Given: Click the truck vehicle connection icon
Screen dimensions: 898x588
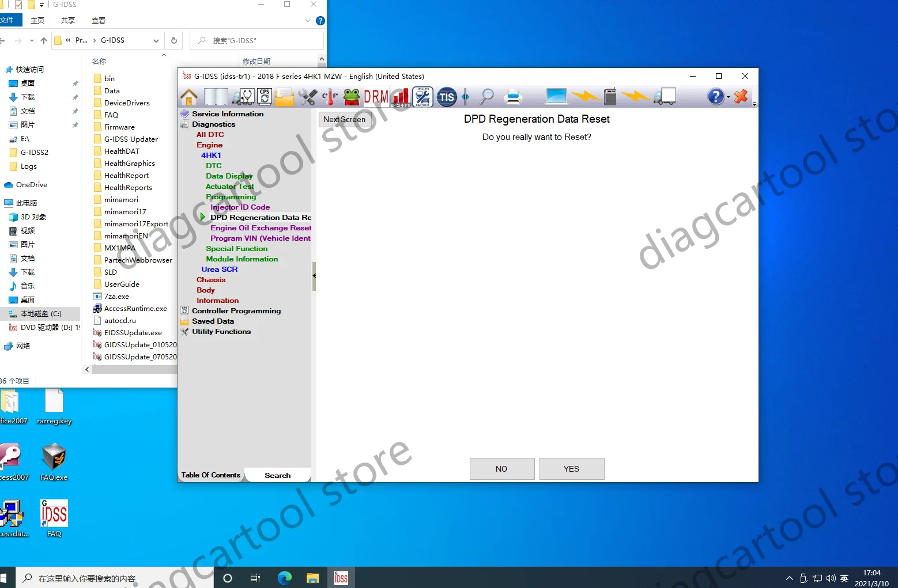Looking at the screenshot, I should tap(665, 97).
